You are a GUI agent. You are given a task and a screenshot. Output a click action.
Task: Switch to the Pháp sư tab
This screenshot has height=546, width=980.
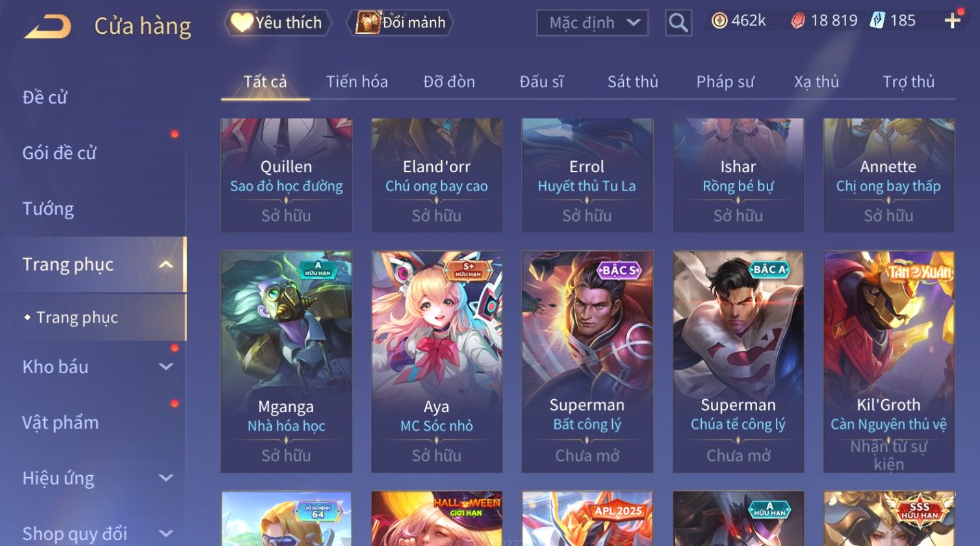point(725,82)
